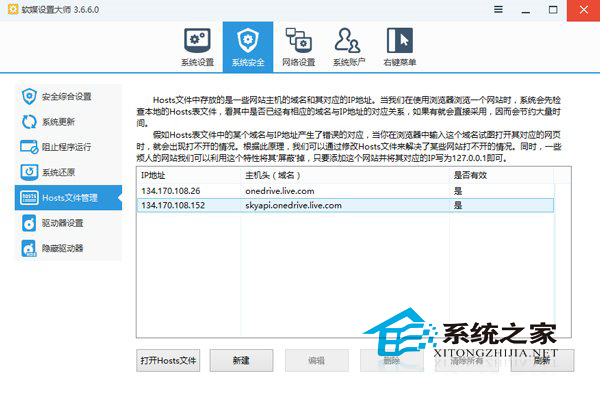The image size is (600, 394).
Task: Select IP cell 134.170.108.26
Action: click(x=171, y=191)
